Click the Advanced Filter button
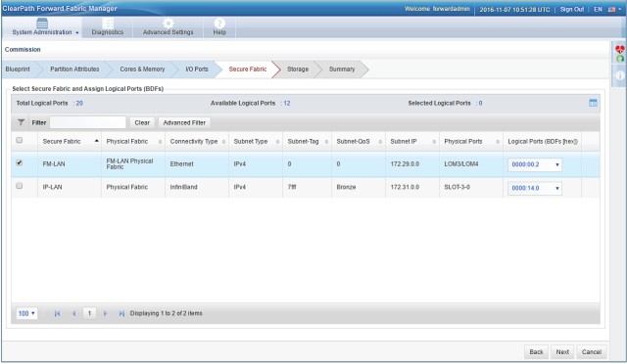Image resolution: width=627 pixels, height=364 pixels. click(184, 122)
